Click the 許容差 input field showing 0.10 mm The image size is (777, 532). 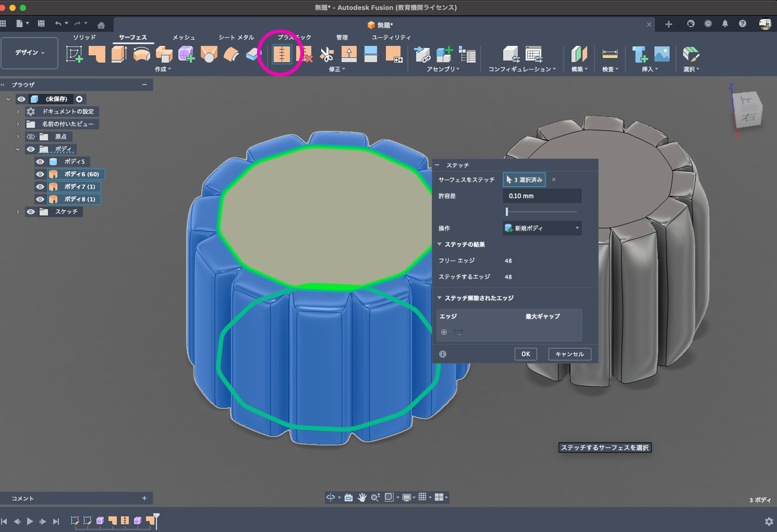pos(542,196)
